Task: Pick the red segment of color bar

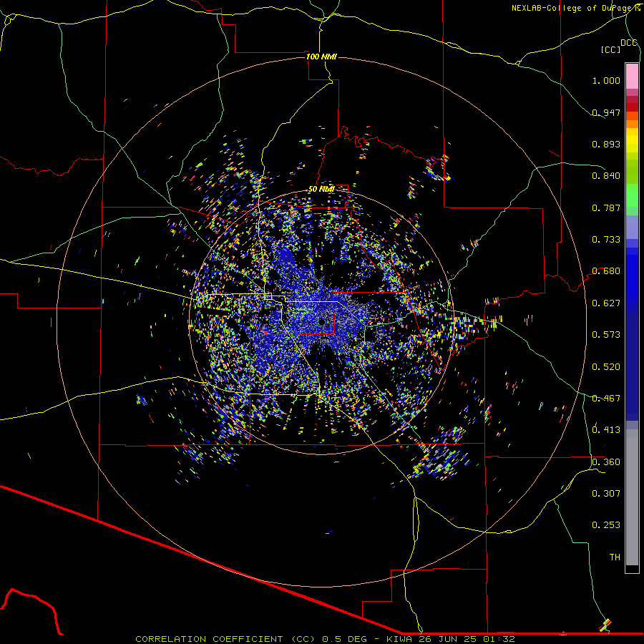Action: point(632,107)
